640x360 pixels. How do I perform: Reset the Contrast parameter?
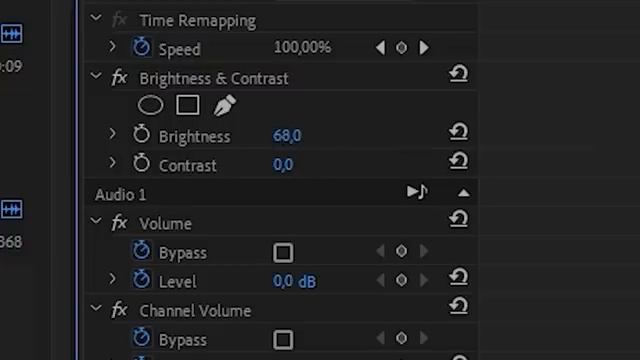458,161
